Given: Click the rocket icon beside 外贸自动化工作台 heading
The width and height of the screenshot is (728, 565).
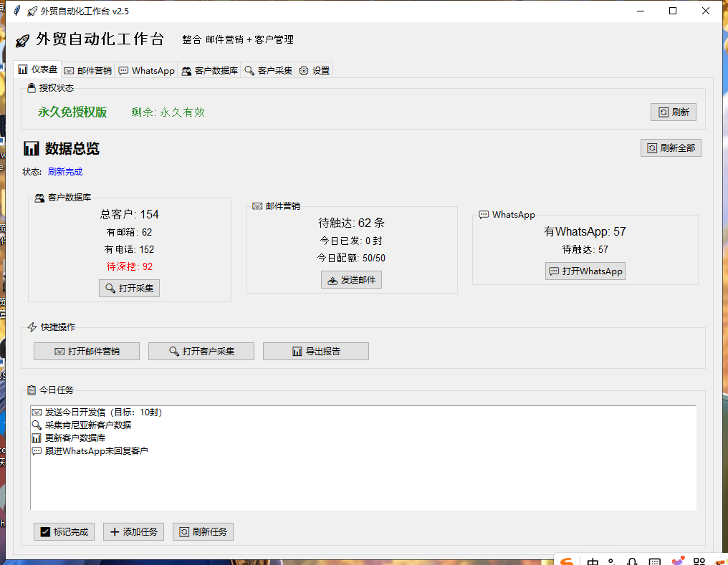Looking at the screenshot, I should [22, 40].
